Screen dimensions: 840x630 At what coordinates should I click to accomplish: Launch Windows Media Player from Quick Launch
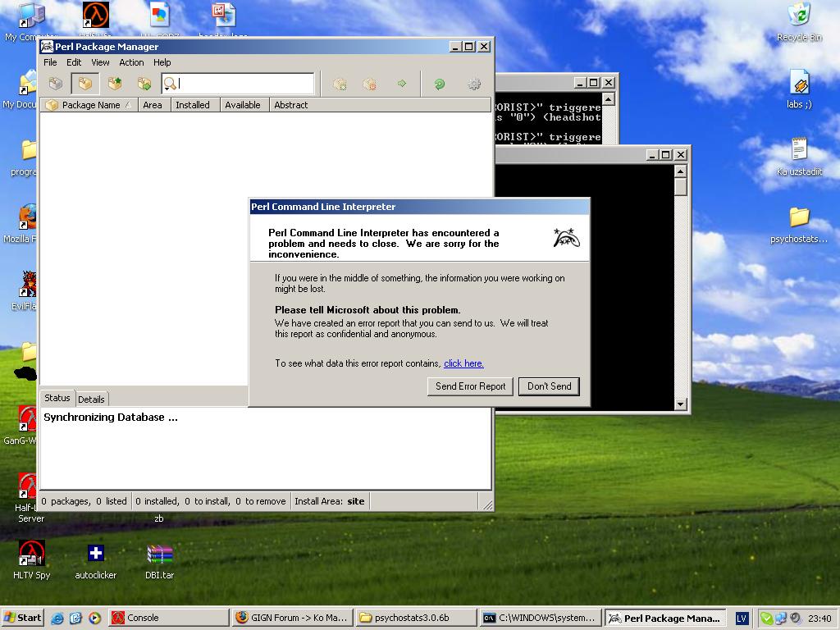click(94, 618)
